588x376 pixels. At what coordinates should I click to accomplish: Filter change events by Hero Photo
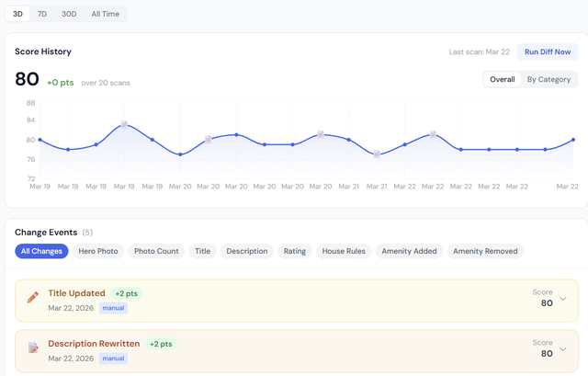[x=98, y=251]
